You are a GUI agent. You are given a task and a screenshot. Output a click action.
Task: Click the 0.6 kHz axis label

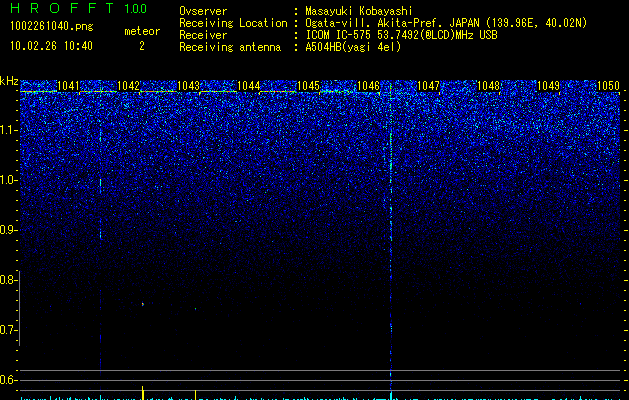pos(9,380)
